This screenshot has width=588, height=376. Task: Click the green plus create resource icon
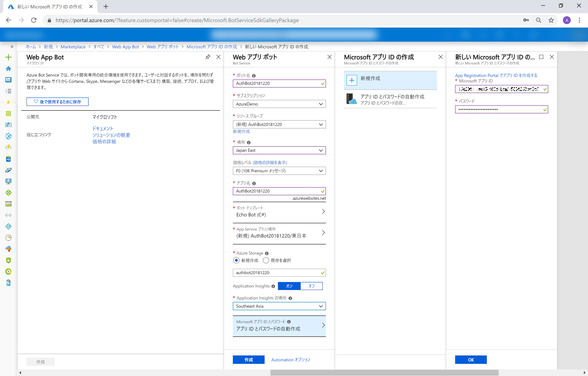tap(8, 57)
